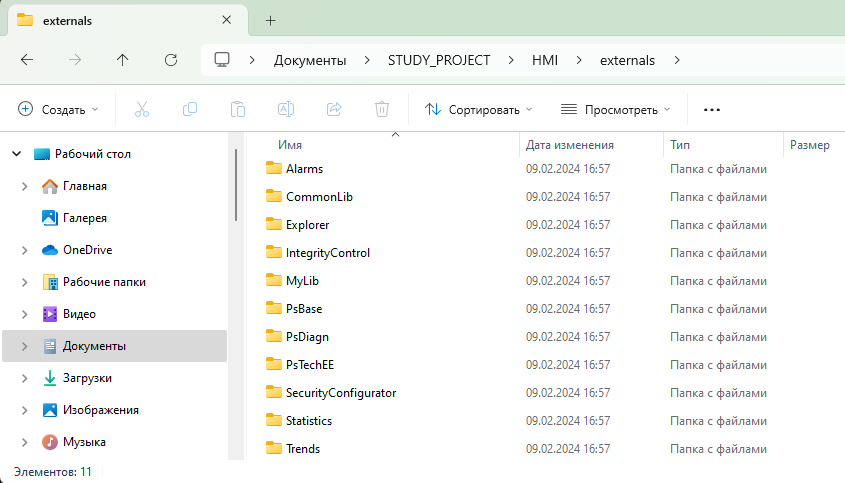Go back to previous folder
Viewport: 845px width, 483px height.
click(x=27, y=60)
